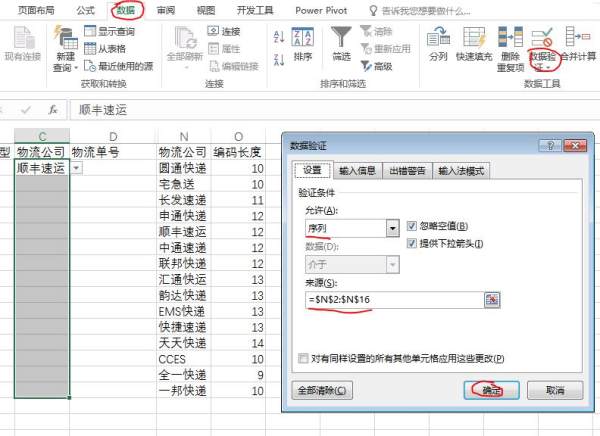Click cell 圆通快递 in column N
600x436 pixels.
click(184, 168)
